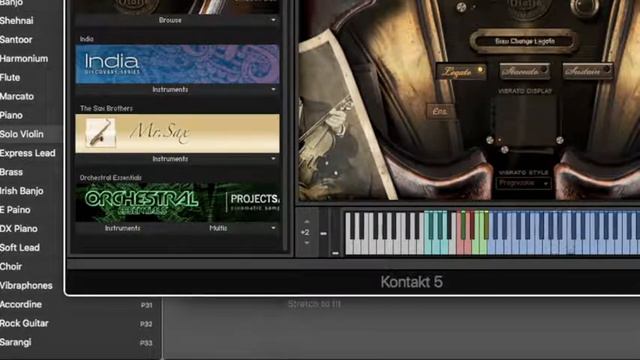
Task: Select the Soft Lead patch
Action: pos(20,247)
